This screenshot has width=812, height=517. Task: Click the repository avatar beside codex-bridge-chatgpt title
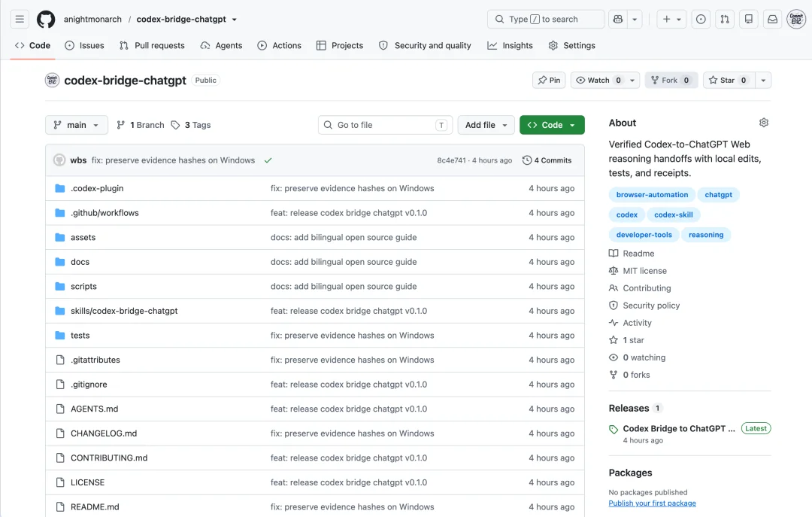[53, 81]
